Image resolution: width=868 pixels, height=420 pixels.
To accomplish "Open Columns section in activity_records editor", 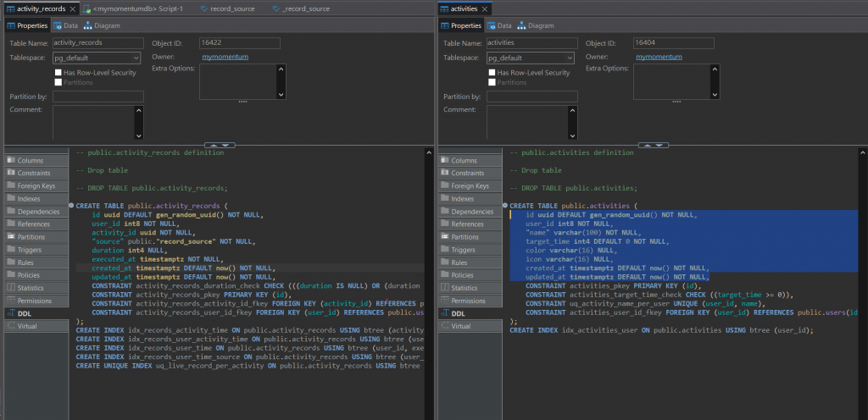I will coord(36,160).
